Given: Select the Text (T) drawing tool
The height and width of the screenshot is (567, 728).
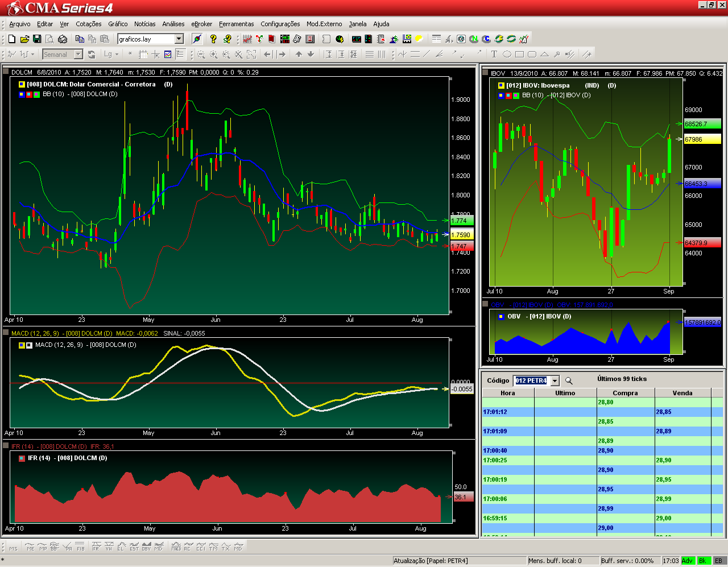Looking at the screenshot, I should pyautogui.click(x=494, y=55).
